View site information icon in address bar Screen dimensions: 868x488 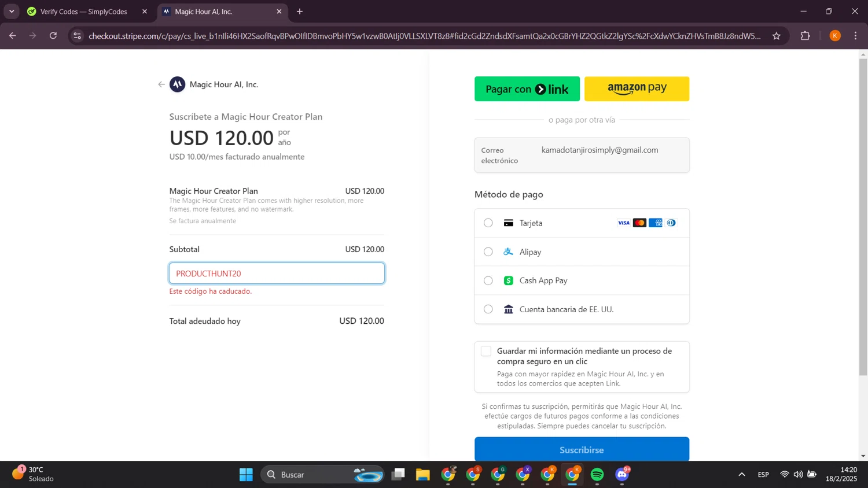tap(77, 36)
